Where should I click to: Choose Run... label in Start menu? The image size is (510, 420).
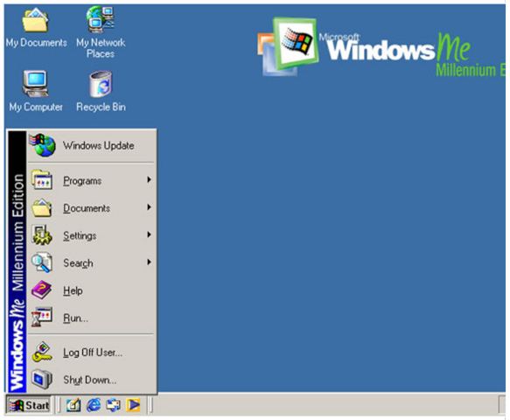click(x=75, y=318)
